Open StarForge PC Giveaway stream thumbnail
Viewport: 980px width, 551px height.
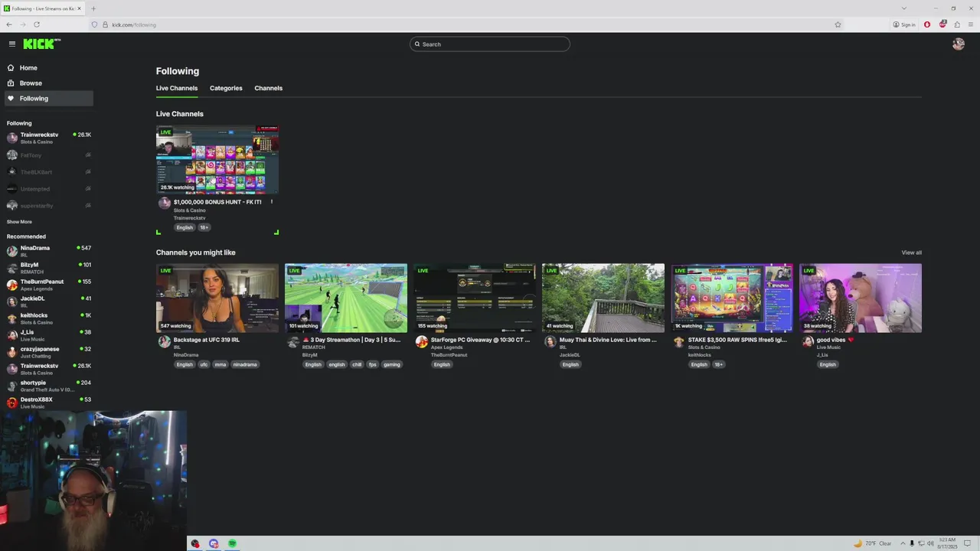(x=475, y=298)
